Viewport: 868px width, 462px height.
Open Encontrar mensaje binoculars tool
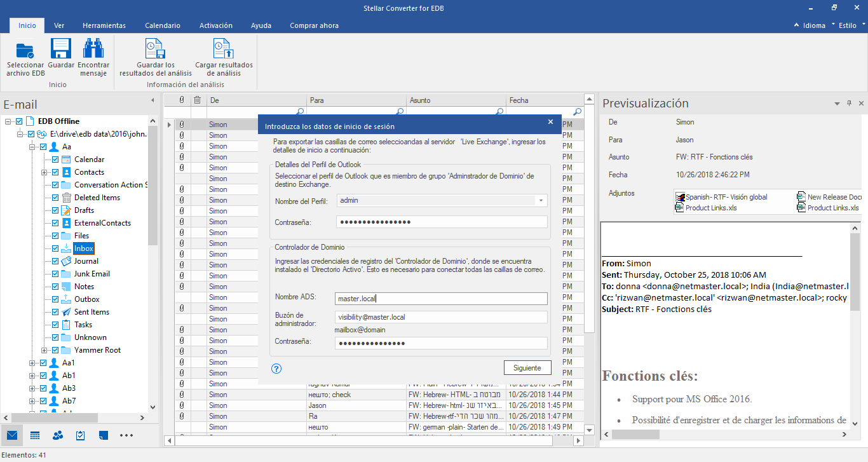(93, 50)
